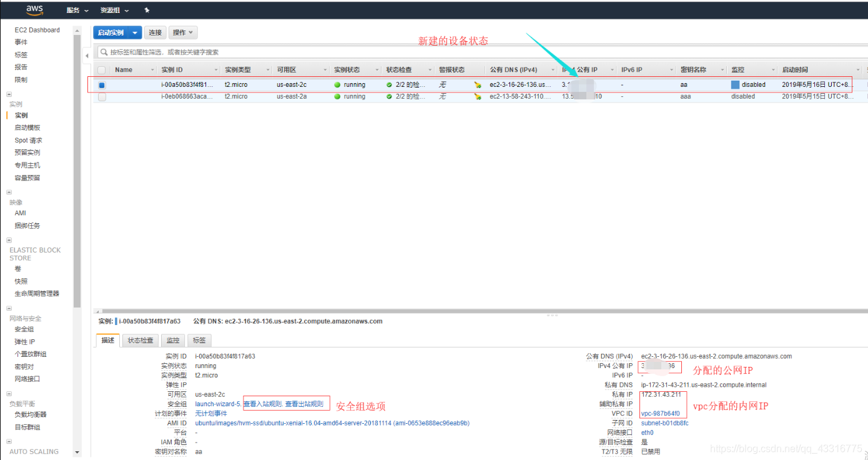Open 安全组 in sidebar
This screenshot has height=460, width=868.
click(24, 329)
